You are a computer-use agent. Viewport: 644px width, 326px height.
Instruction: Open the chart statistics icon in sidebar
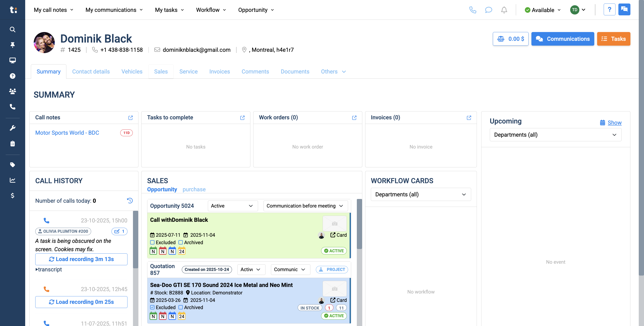12,180
